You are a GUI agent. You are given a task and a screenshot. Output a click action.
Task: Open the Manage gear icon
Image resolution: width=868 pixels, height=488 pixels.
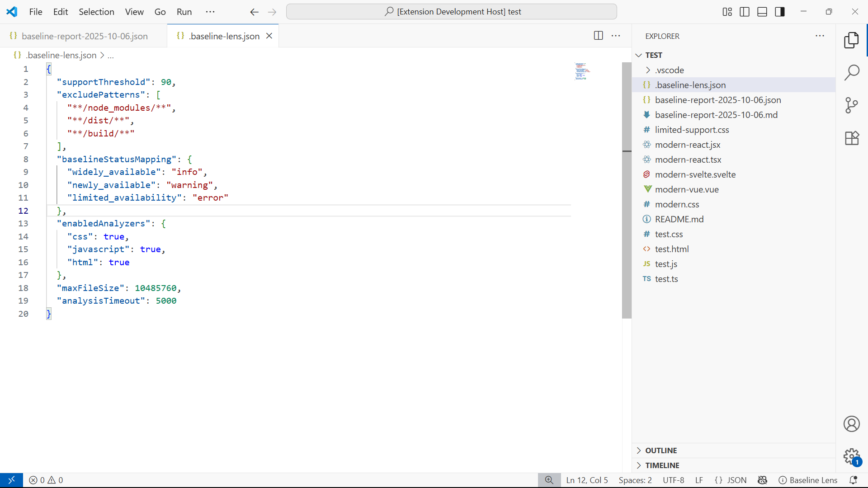point(852,456)
